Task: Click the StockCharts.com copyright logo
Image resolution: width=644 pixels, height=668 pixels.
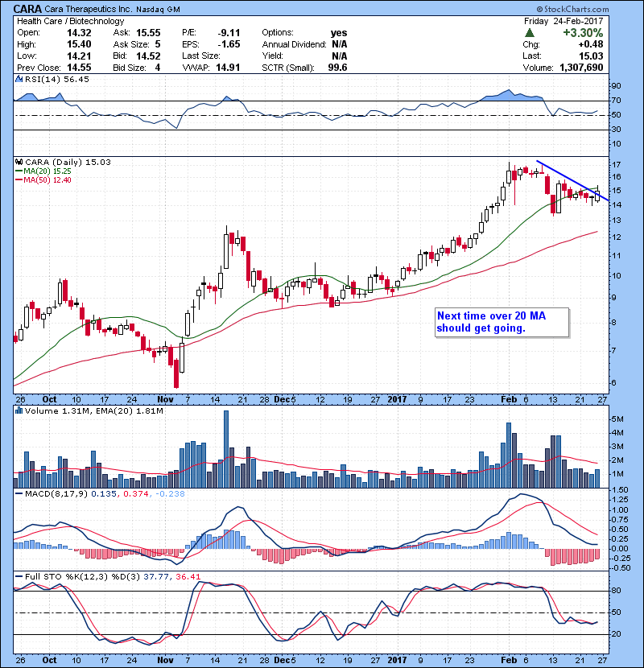Action: 572,9
